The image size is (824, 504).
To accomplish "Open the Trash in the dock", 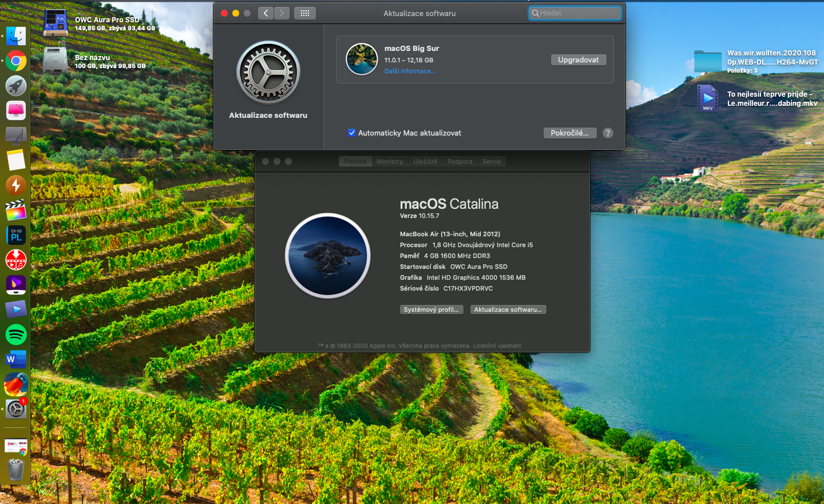I will point(16,470).
